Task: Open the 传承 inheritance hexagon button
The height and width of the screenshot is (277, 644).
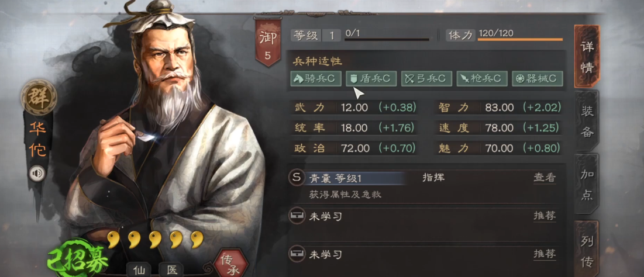Action: click(x=231, y=264)
